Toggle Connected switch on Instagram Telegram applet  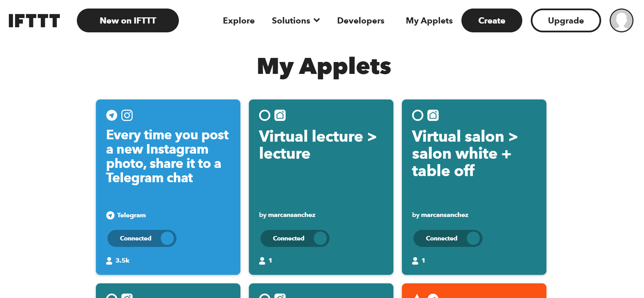point(142,238)
